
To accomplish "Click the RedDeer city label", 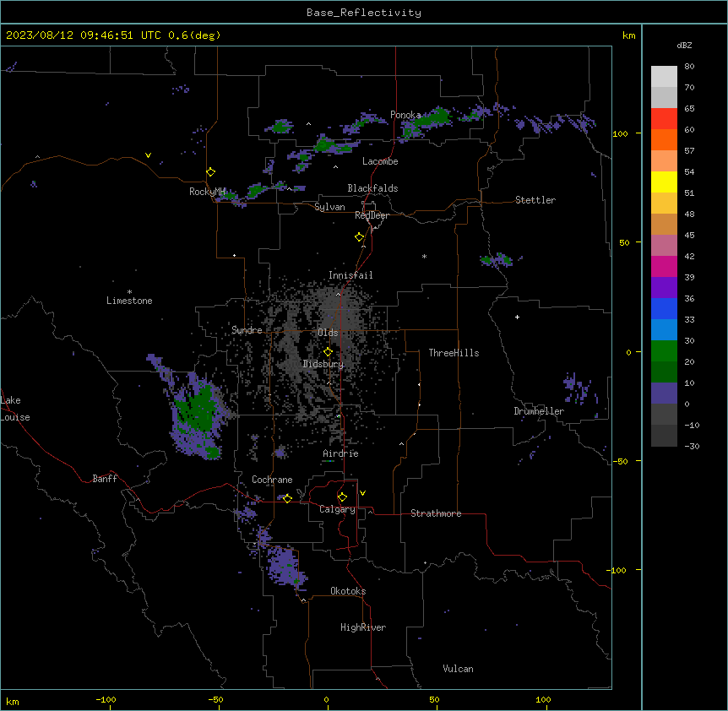I will click(372, 215).
